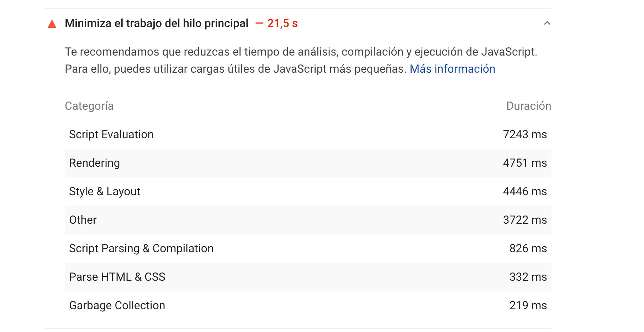Select the Other category row
This screenshot has width=644, height=332.
click(308, 220)
